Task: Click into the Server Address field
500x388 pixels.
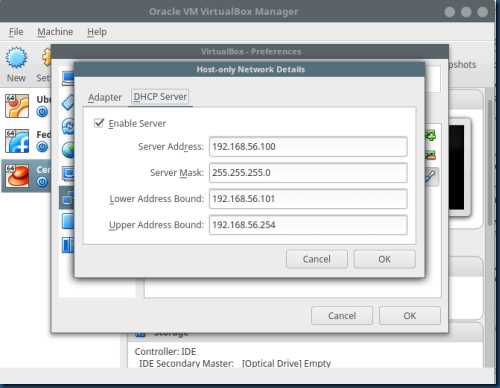Action: [308, 146]
